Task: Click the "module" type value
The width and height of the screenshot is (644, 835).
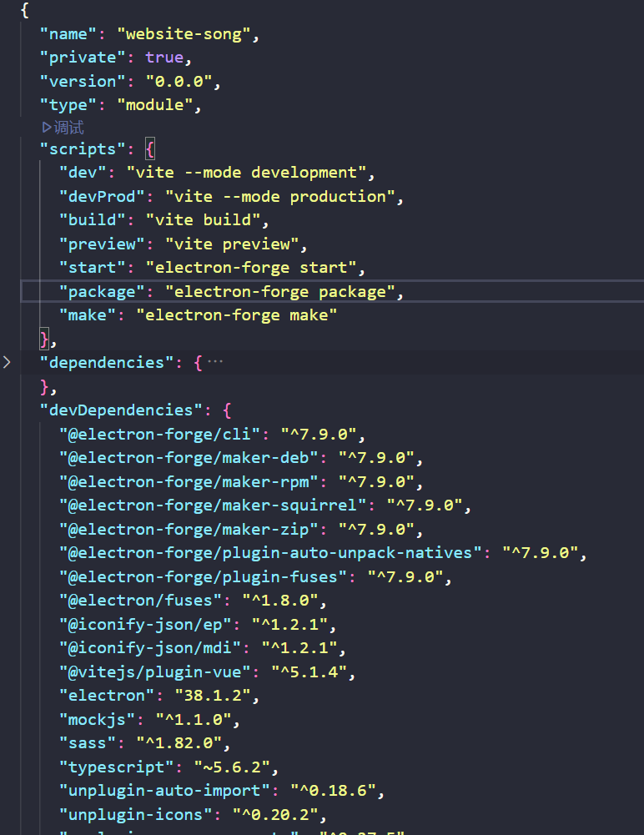Action: tap(155, 105)
